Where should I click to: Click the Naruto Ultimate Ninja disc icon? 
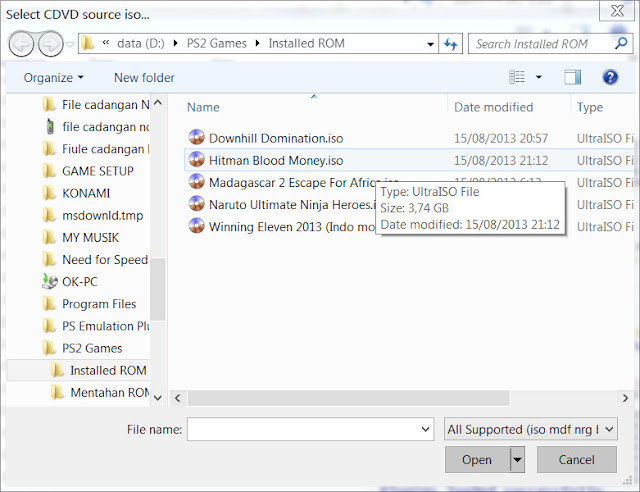coord(196,203)
